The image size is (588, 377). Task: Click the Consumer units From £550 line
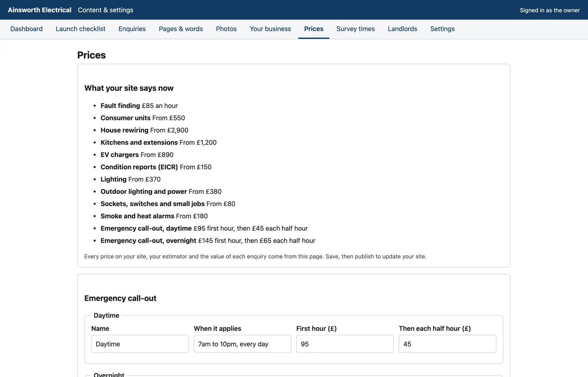(143, 118)
